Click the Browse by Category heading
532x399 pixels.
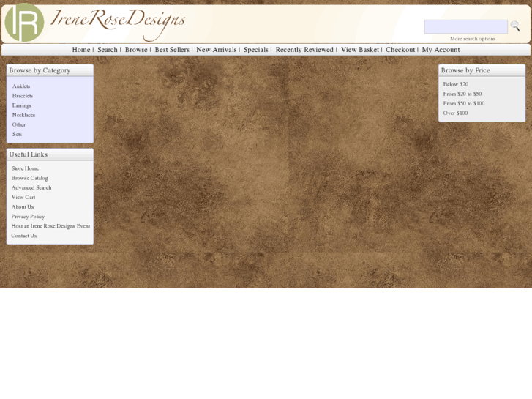(40, 70)
